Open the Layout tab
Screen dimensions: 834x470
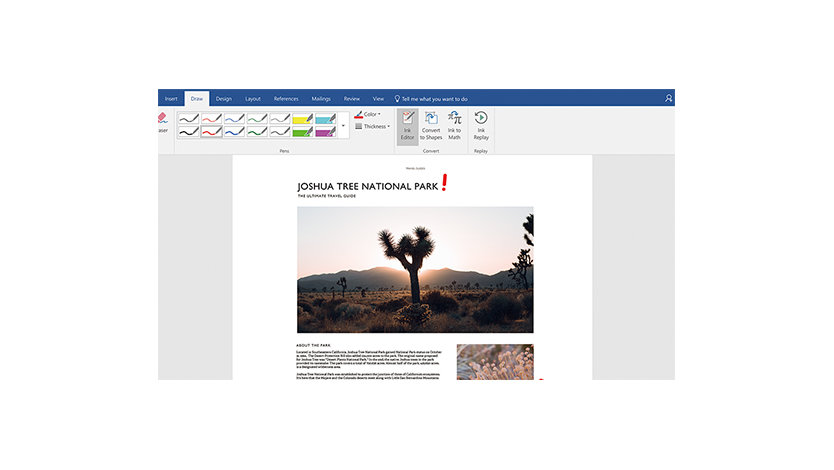pyautogui.click(x=253, y=99)
